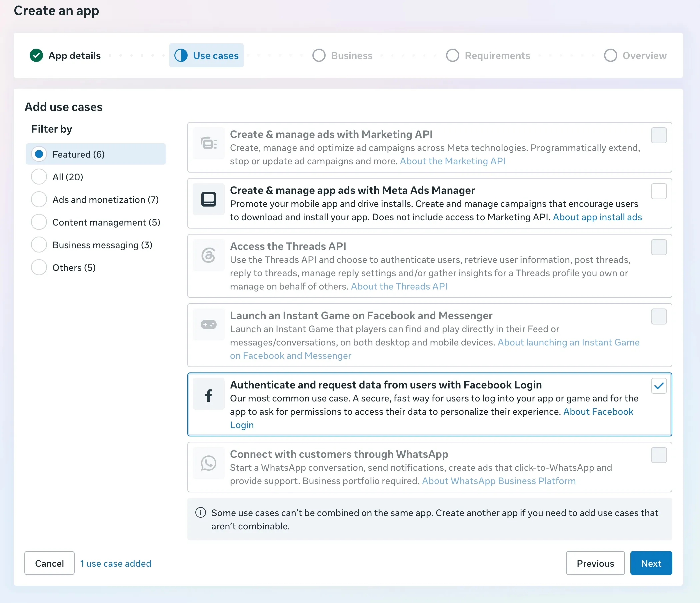
Task: Click 'Connect with customers through WhatsApp' title
Action: click(339, 454)
